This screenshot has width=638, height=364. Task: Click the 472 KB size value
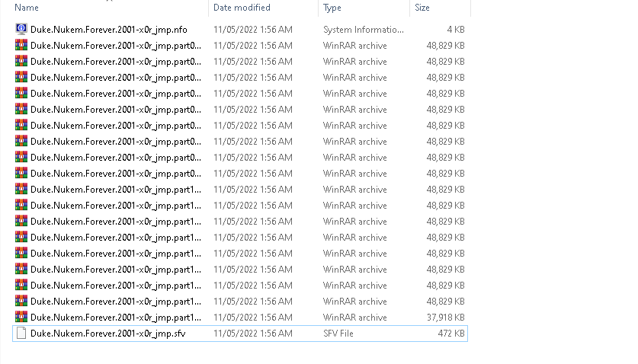450,334
